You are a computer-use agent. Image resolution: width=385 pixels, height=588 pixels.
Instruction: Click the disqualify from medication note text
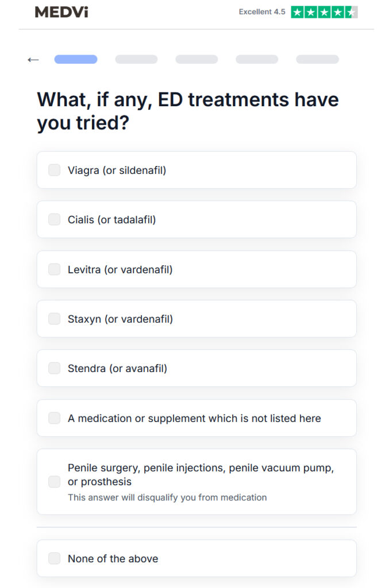[167, 498]
